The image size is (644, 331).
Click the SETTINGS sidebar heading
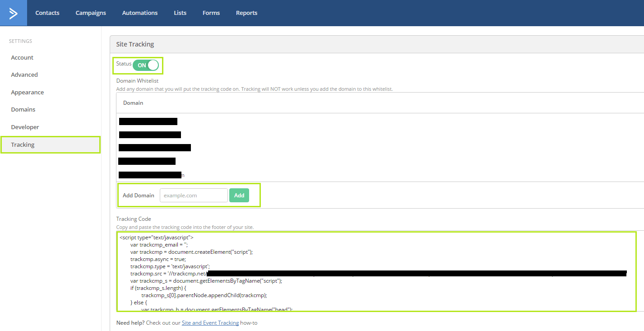[x=20, y=41]
